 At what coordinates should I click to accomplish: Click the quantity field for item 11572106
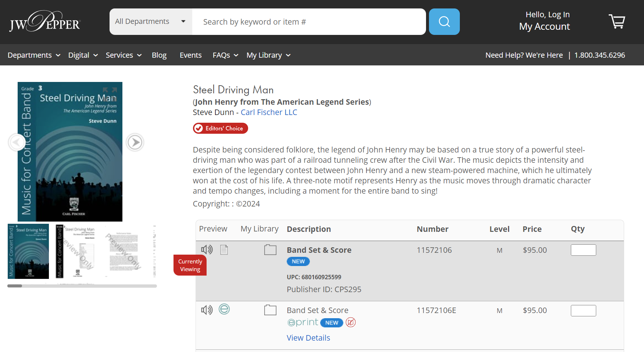tap(583, 250)
